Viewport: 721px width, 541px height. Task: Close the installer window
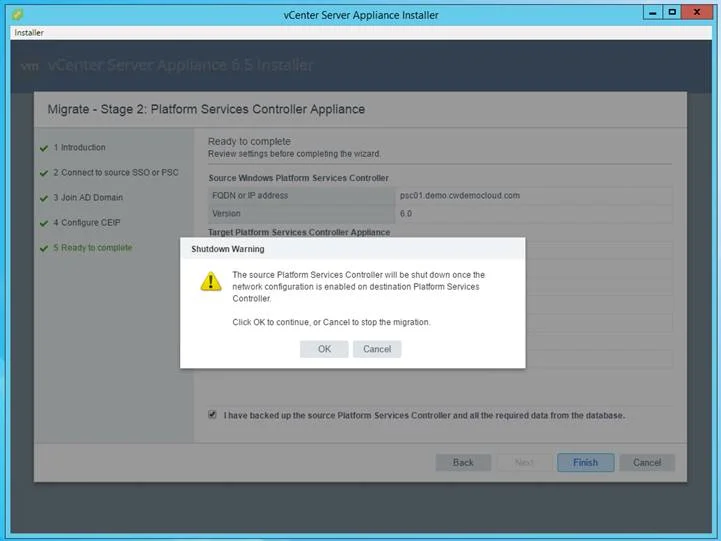pyautogui.click(x=697, y=12)
